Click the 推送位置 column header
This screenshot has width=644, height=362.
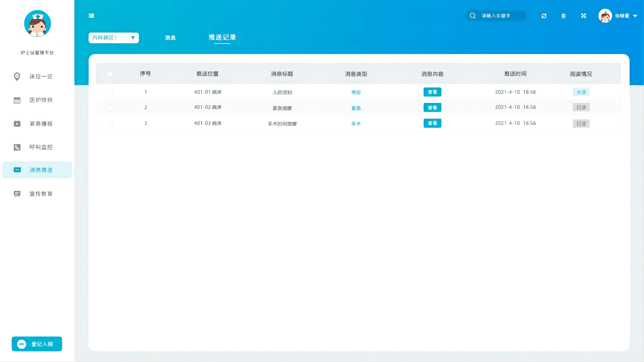point(207,74)
